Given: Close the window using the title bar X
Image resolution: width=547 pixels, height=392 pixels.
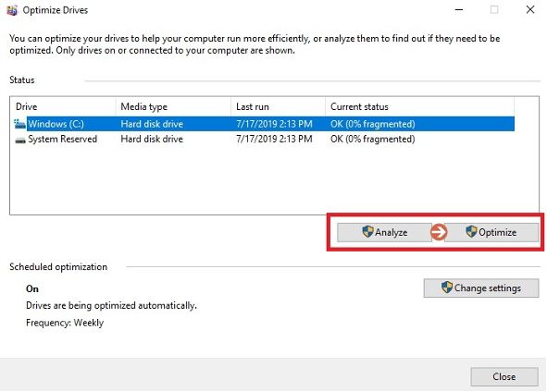Looking at the screenshot, I should tap(530, 10).
